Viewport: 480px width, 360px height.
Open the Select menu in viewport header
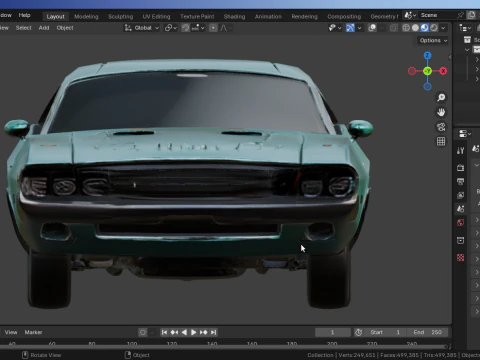[23, 28]
